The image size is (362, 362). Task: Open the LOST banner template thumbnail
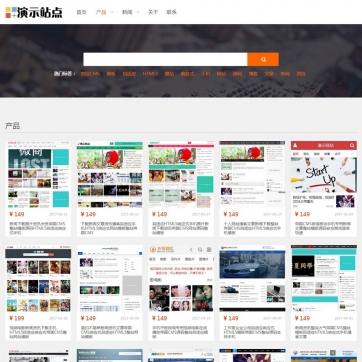(38, 174)
